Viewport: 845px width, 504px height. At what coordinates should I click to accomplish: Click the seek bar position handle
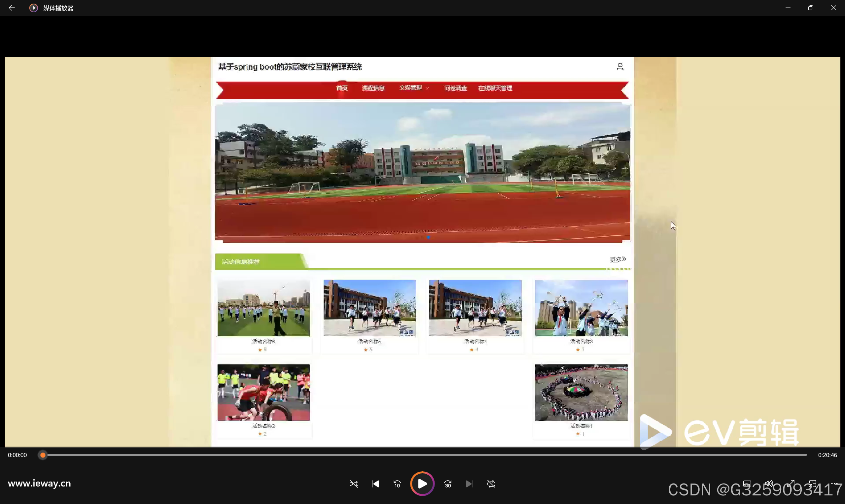tap(43, 455)
